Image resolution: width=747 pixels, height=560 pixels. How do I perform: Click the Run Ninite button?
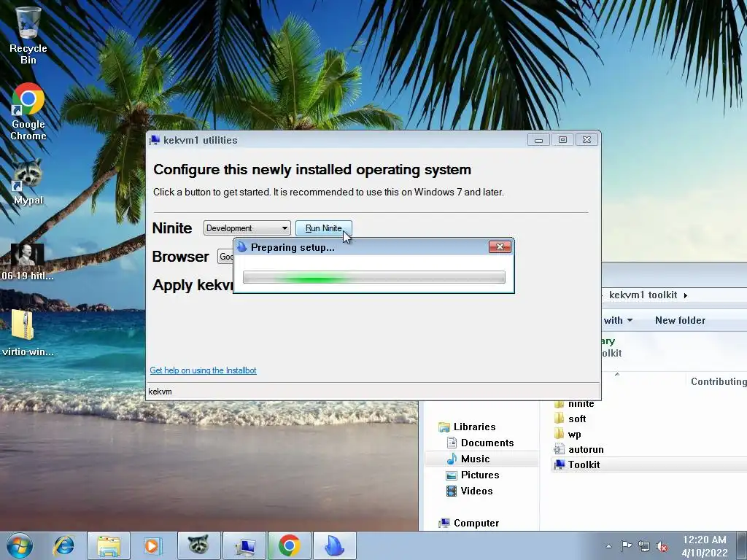[x=323, y=228]
